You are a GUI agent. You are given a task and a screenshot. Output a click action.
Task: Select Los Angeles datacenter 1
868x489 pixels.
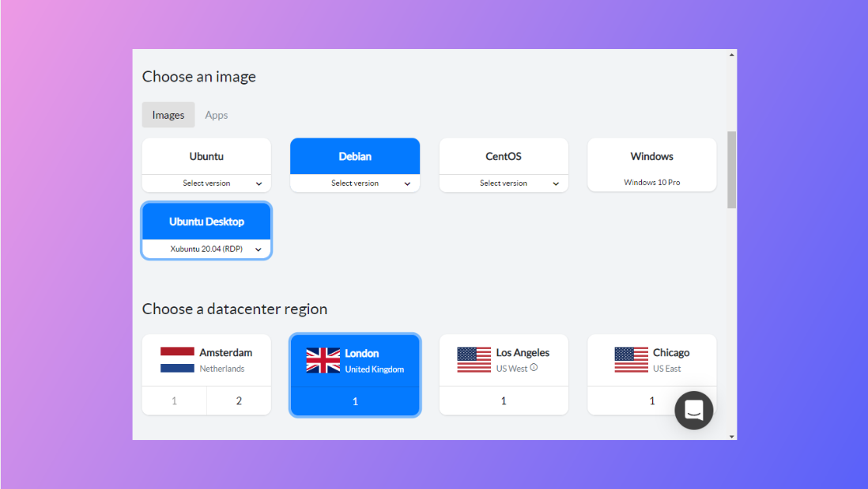tap(504, 401)
